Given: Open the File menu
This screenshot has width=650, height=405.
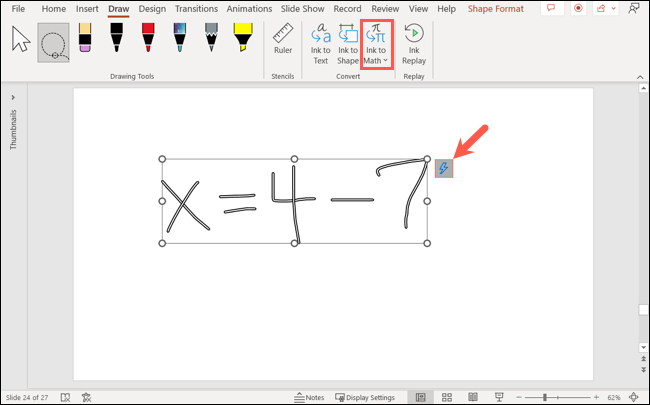Looking at the screenshot, I should 17,9.
